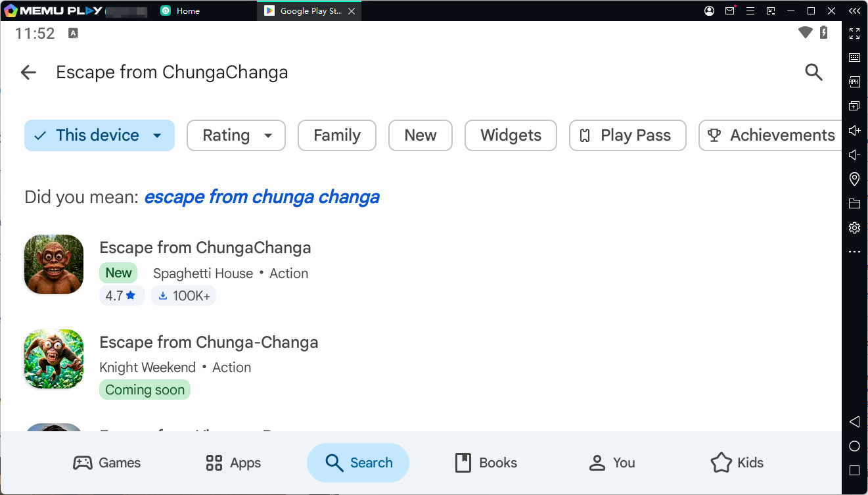Click the green New badge on first result
Viewport: 868px width, 495px height.
coord(118,273)
